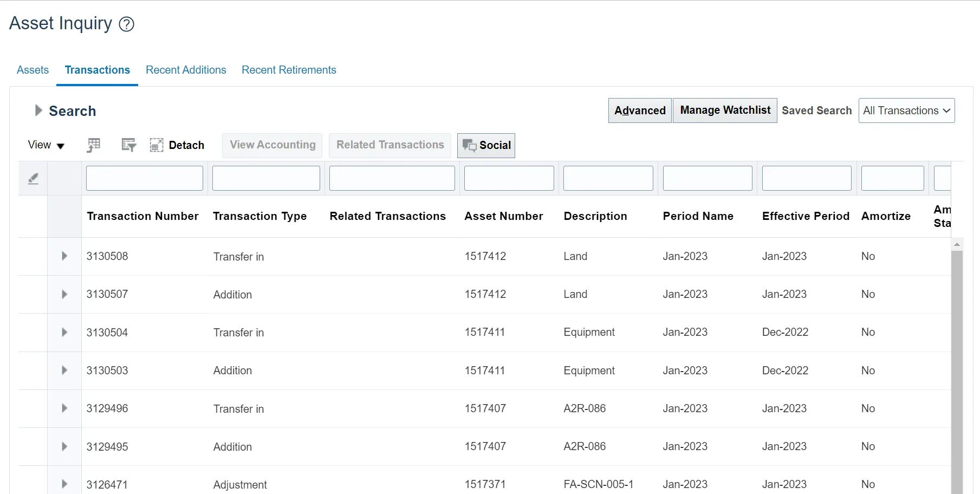Expand the Search panel
Viewport: 980px width, 494px height.
[38, 110]
